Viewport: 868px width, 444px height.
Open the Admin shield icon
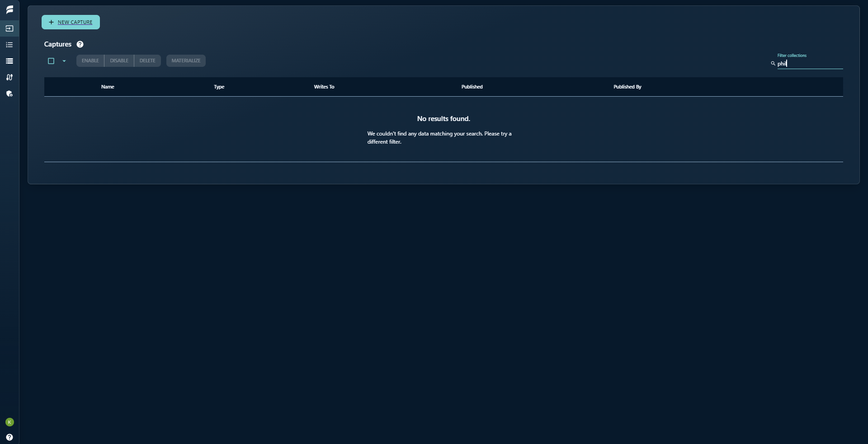(9, 93)
